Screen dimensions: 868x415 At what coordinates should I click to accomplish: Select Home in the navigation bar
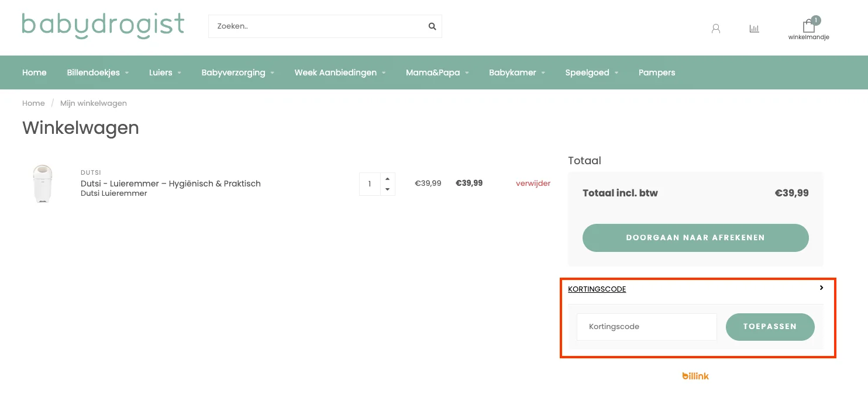click(x=34, y=72)
